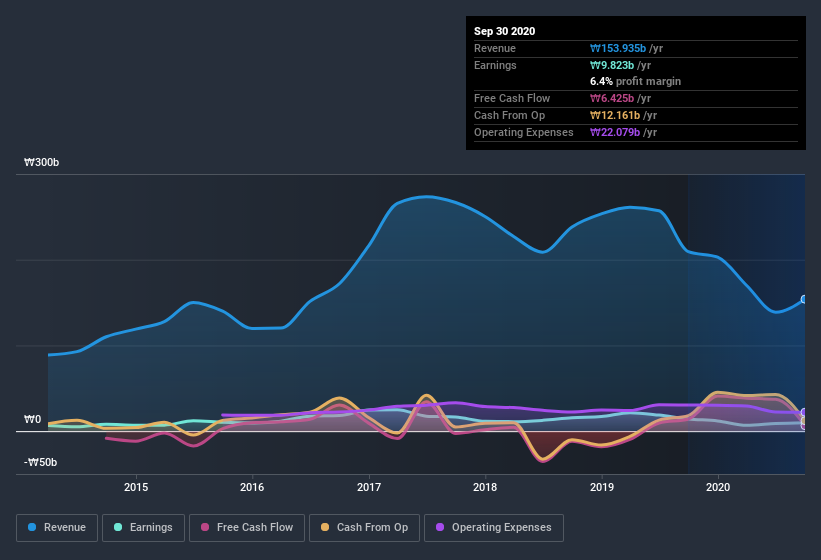Hide the Cash From Op series
Image resolution: width=821 pixels, height=560 pixels.
click(364, 528)
